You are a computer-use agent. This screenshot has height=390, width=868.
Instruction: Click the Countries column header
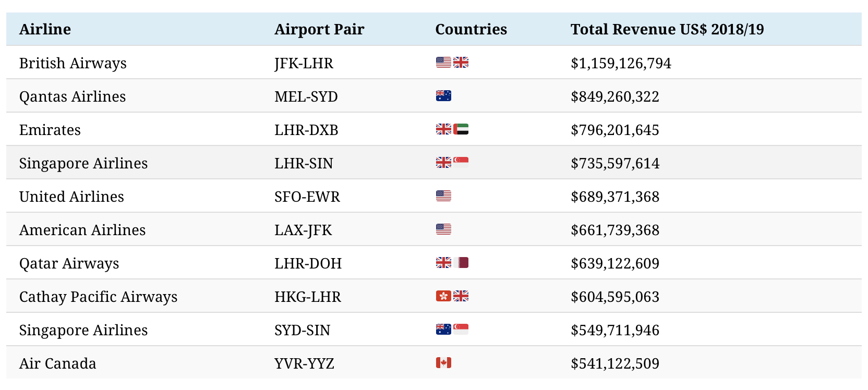click(471, 29)
